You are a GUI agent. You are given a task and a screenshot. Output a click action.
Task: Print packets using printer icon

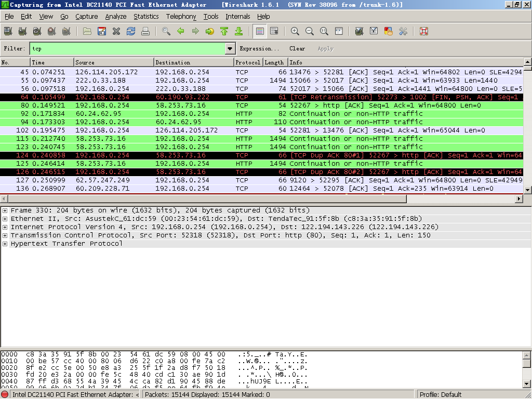[145, 31]
